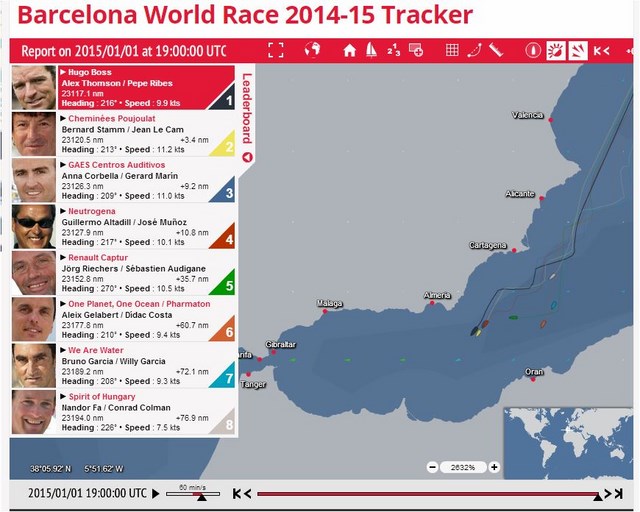
Task: Click the world overview minimap
Action: pyautogui.click(x=569, y=443)
